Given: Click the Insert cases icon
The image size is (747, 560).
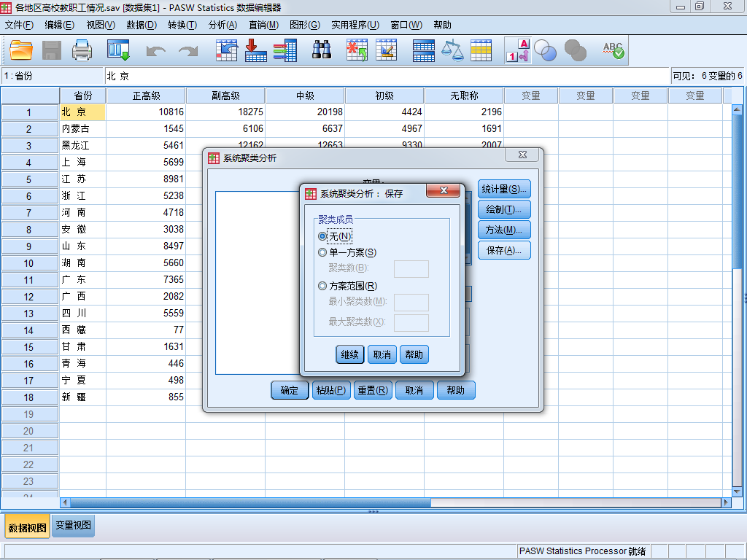Looking at the screenshot, I should [357, 50].
